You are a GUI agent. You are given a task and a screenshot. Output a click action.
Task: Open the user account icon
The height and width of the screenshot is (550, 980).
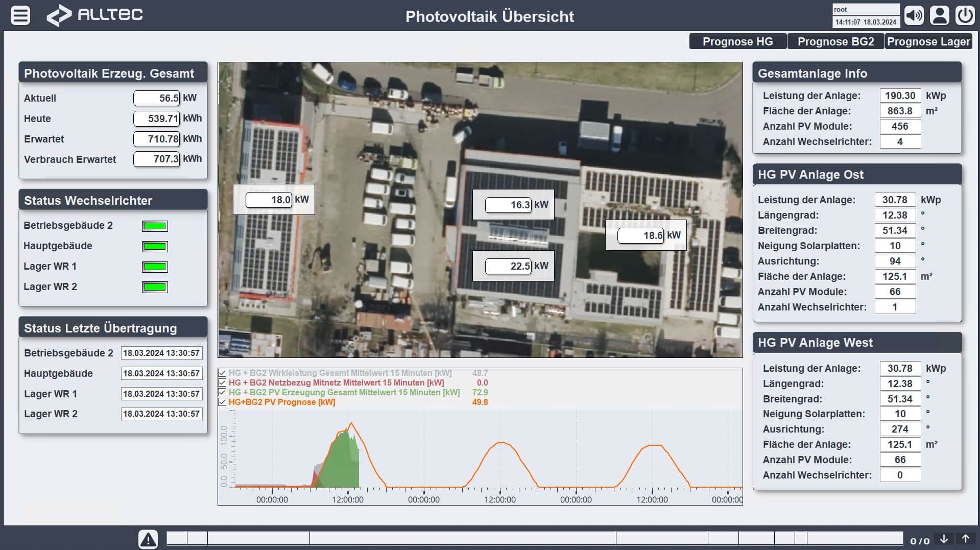[939, 15]
